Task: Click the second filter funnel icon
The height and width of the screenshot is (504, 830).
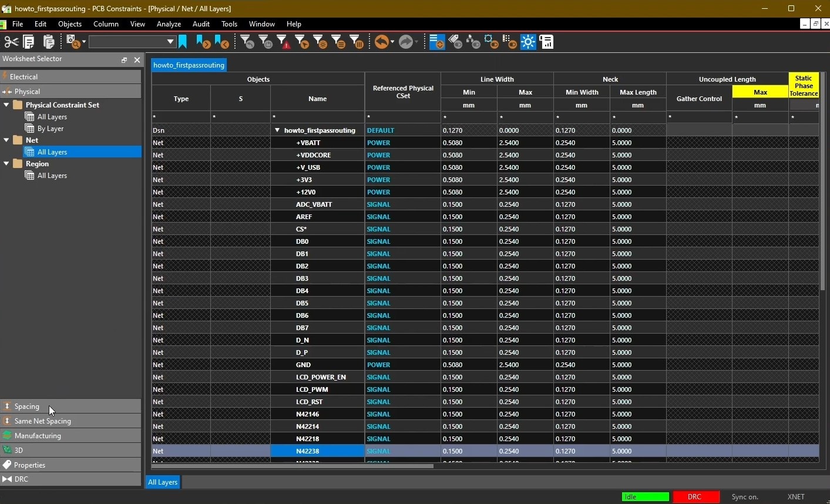Action: (x=266, y=42)
